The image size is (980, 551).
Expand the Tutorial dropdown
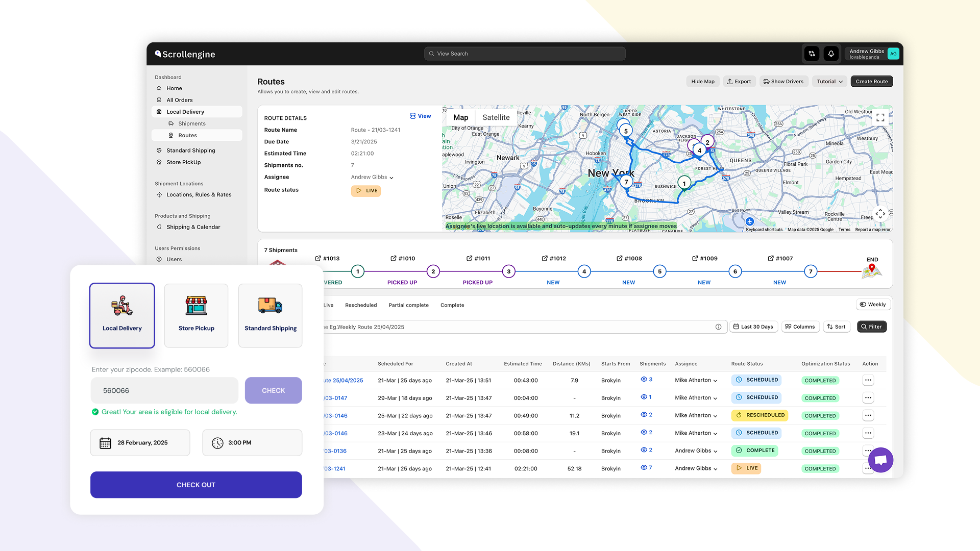(829, 82)
